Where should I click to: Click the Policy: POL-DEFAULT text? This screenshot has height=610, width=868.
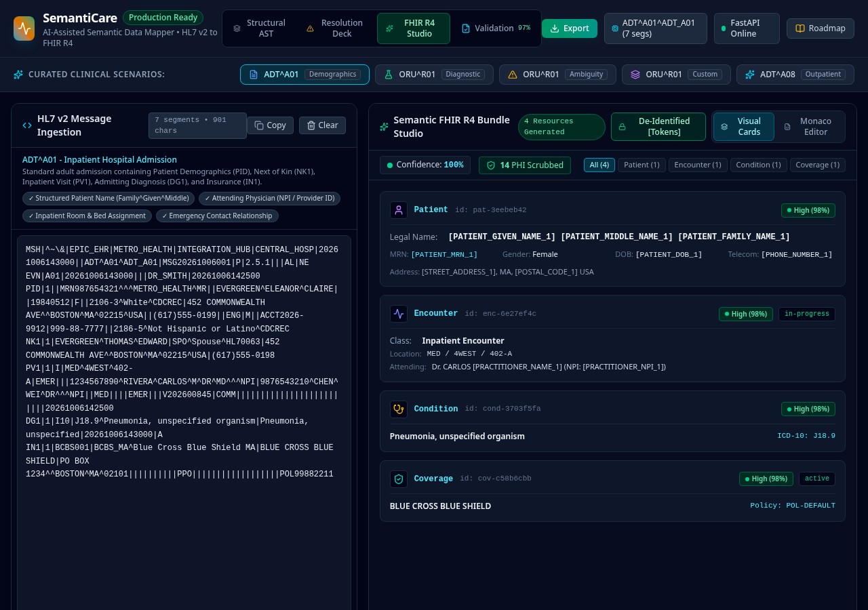[793, 506]
